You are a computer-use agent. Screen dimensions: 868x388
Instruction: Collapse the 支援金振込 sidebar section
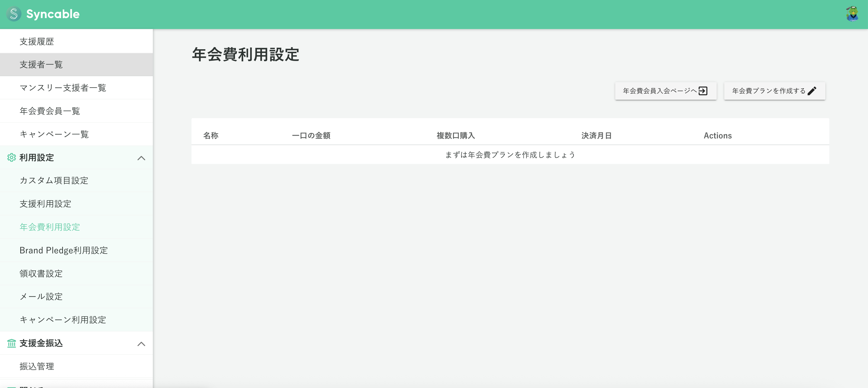click(x=142, y=343)
